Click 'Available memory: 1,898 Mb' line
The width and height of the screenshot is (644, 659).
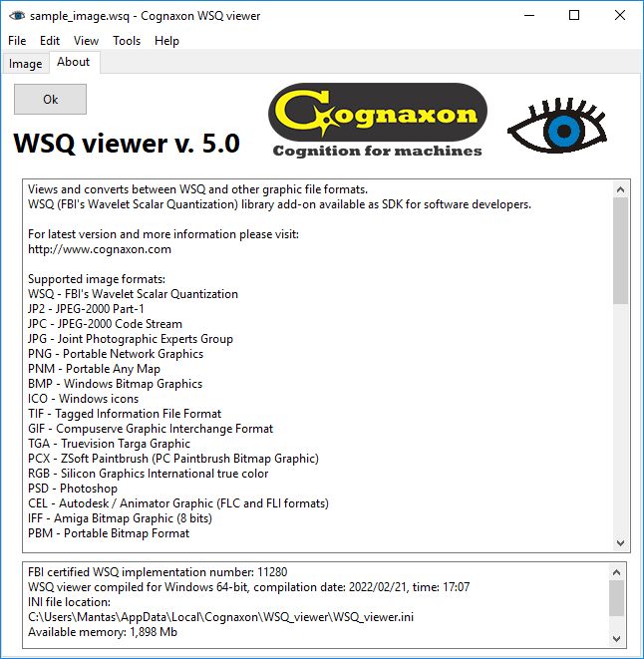coord(103,632)
